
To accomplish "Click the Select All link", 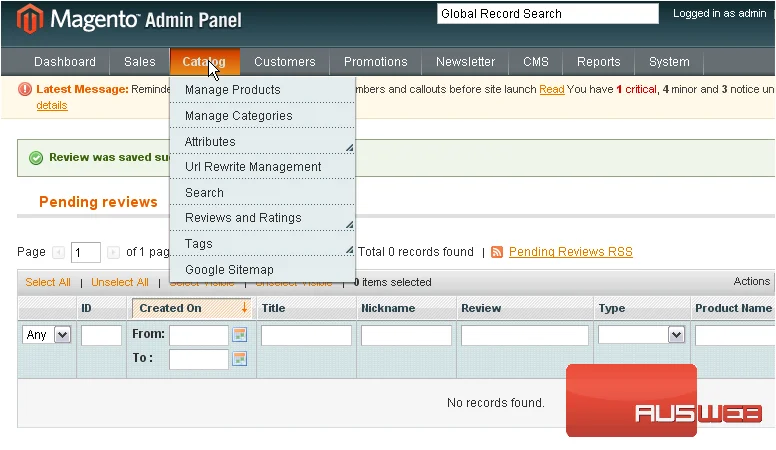I will click(x=48, y=282).
